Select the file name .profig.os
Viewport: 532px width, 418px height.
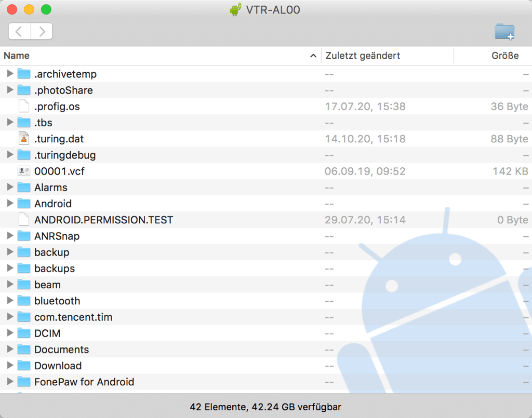[57, 106]
